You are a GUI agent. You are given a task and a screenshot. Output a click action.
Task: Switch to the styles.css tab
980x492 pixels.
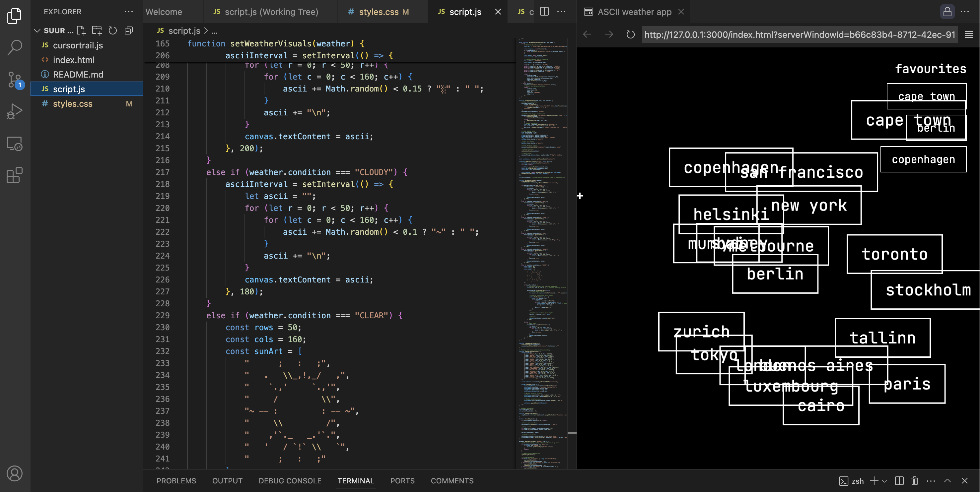coord(378,12)
